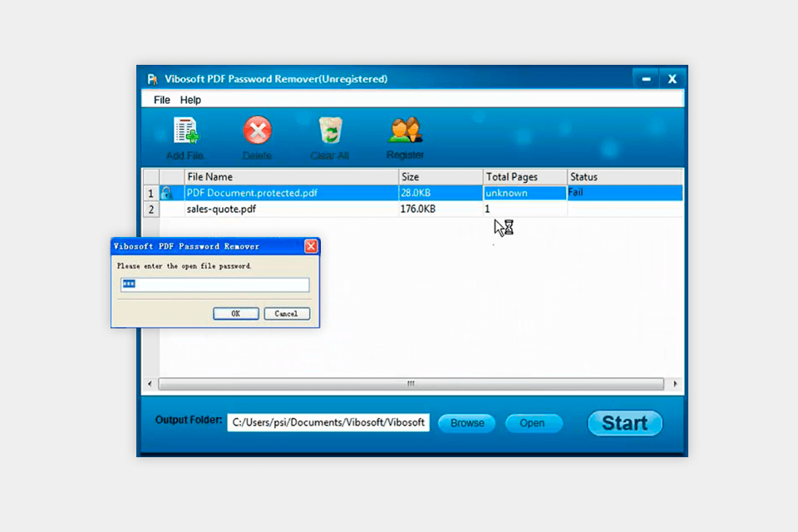Image resolution: width=798 pixels, height=532 pixels.
Task: Select sales-quote.pdf file name
Action: 221,209
